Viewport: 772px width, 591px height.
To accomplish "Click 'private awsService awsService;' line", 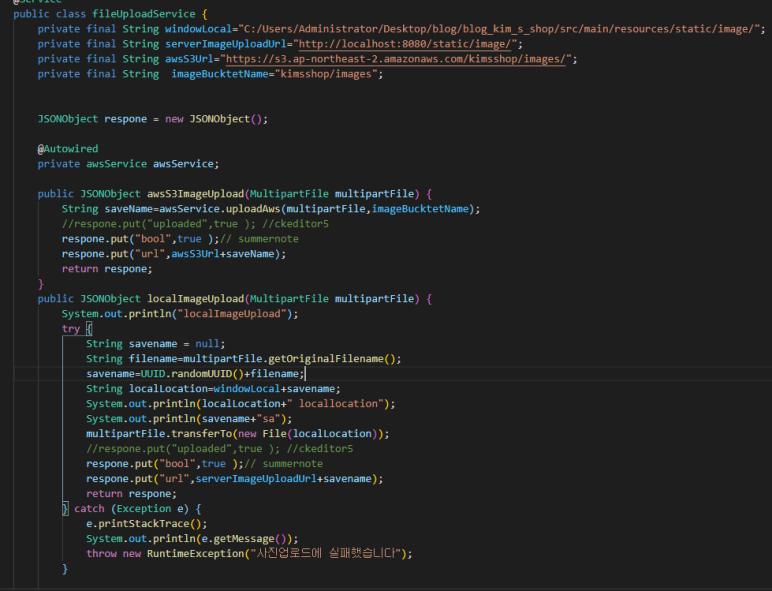I will [128, 164].
